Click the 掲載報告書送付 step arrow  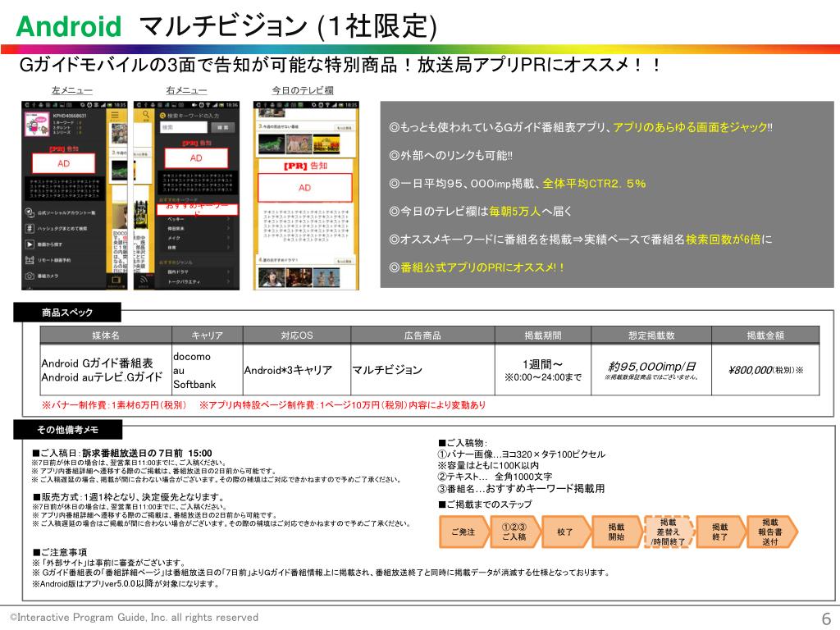click(x=771, y=532)
